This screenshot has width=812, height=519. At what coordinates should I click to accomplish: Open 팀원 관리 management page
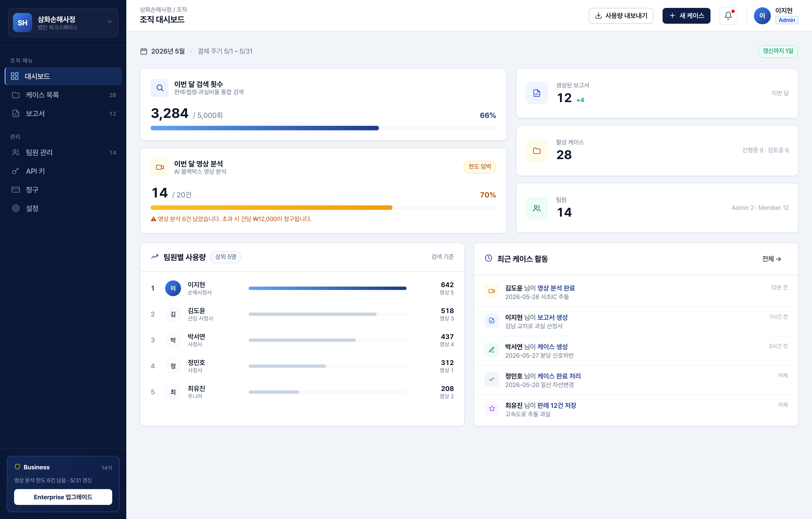tap(63, 153)
